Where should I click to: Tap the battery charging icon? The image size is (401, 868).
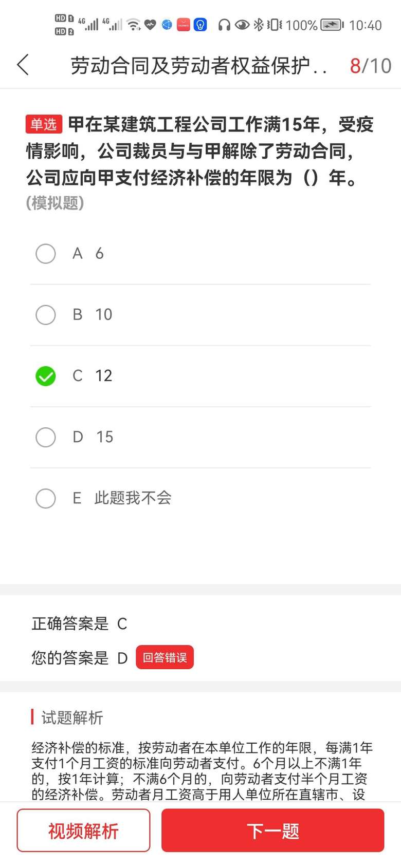point(332,25)
